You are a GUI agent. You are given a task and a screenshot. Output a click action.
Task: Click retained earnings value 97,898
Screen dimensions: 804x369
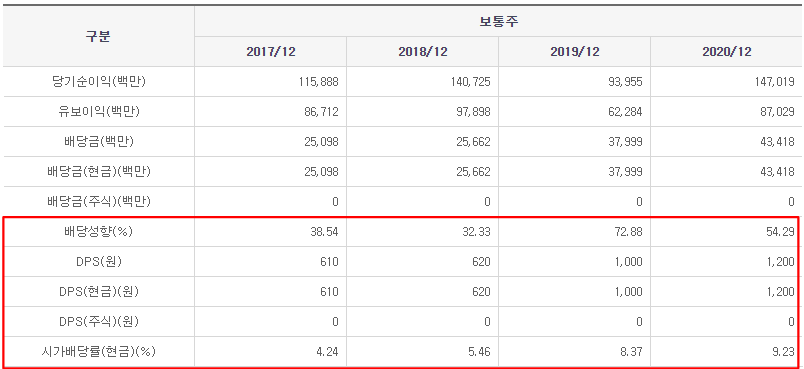pyautogui.click(x=473, y=112)
